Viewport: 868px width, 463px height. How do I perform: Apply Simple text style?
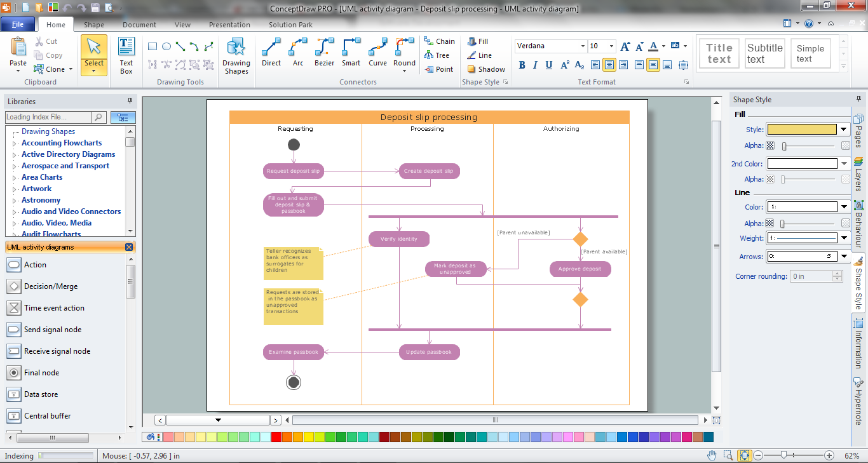point(810,53)
